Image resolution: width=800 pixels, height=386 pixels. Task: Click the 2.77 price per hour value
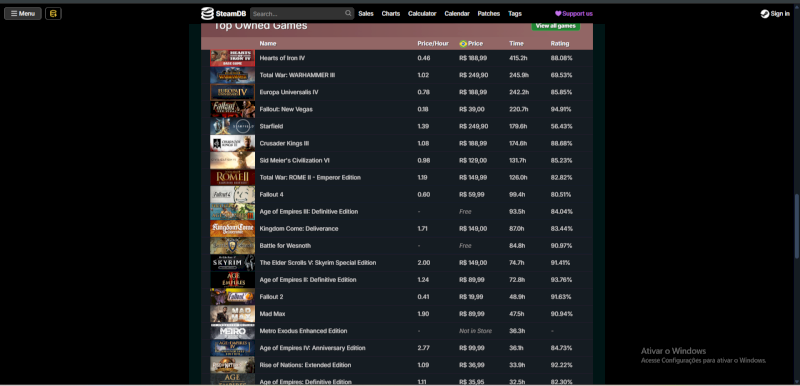pos(423,348)
